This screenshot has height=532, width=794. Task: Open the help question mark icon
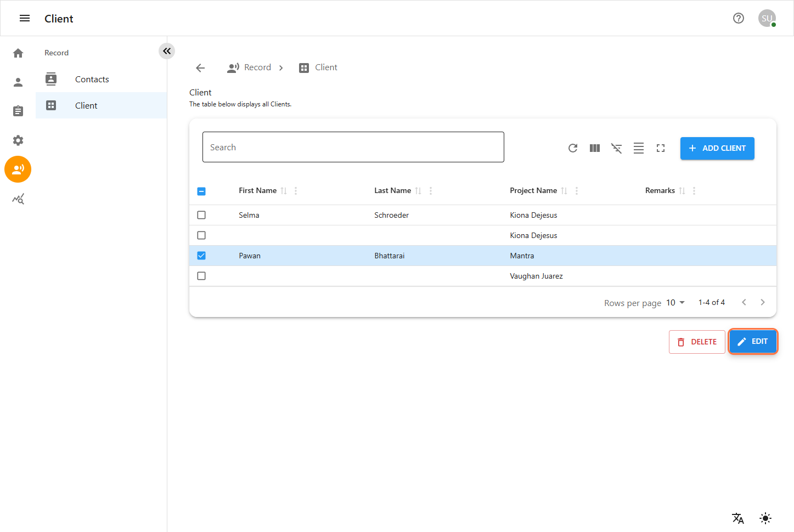(739, 18)
